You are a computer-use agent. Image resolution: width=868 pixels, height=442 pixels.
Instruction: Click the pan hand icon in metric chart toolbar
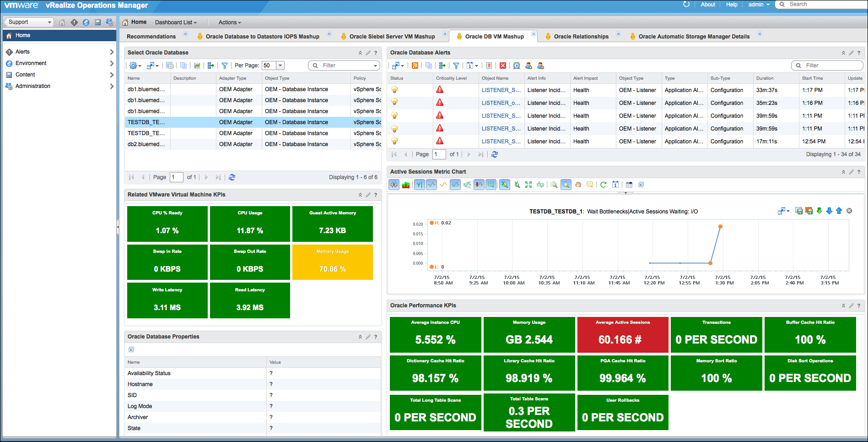click(578, 185)
